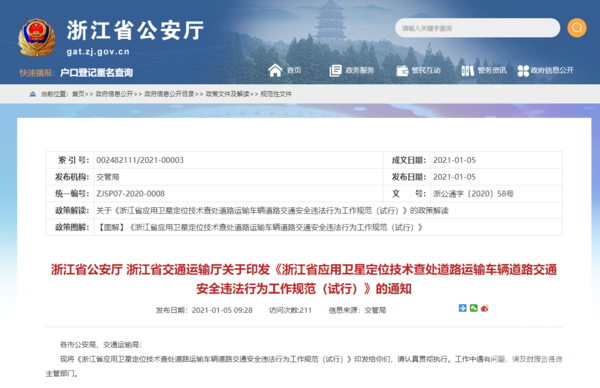Click index number 002482111/2021-00003

pos(140,160)
